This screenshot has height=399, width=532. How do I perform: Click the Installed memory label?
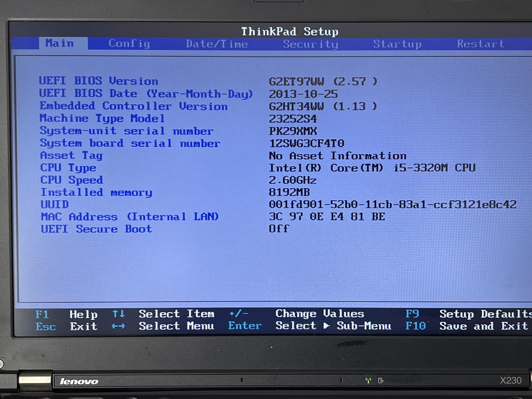pyautogui.click(x=96, y=192)
